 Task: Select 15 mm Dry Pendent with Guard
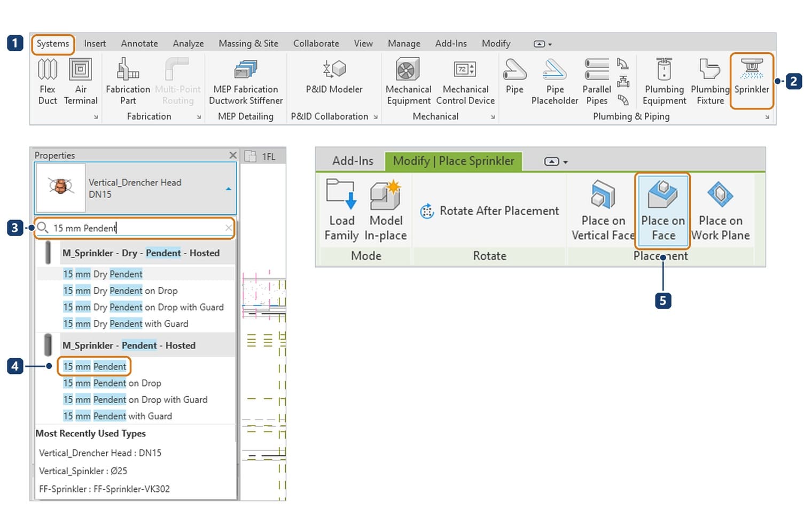click(126, 324)
